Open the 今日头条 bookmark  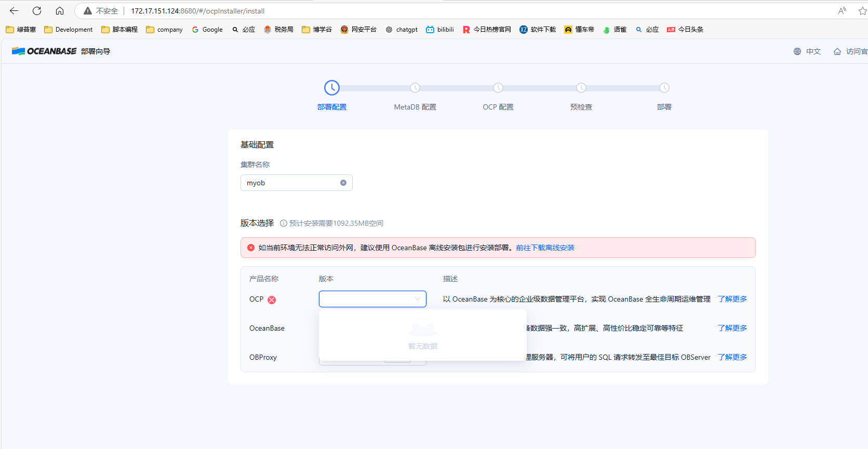click(x=685, y=30)
